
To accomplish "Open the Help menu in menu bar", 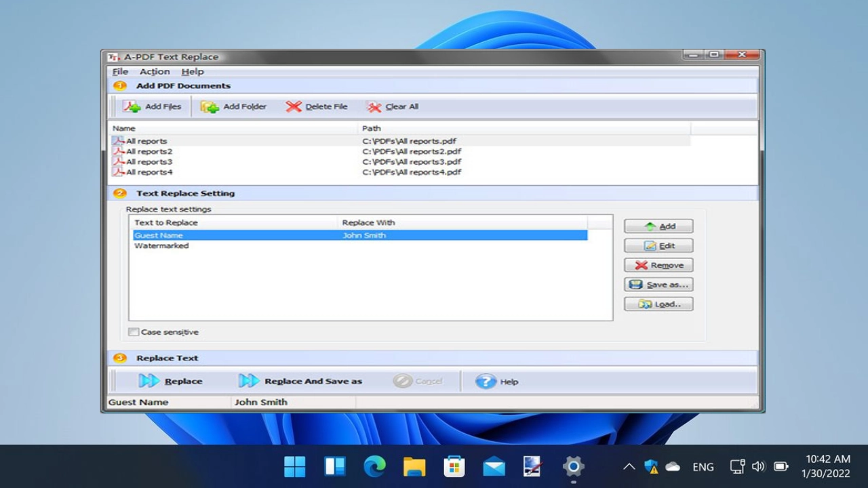I will (x=193, y=71).
